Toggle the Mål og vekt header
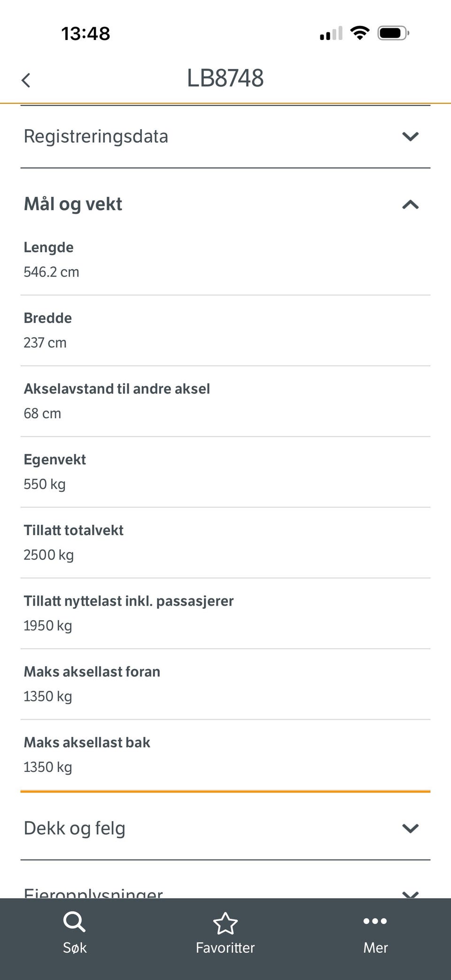451x980 pixels. (225, 204)
